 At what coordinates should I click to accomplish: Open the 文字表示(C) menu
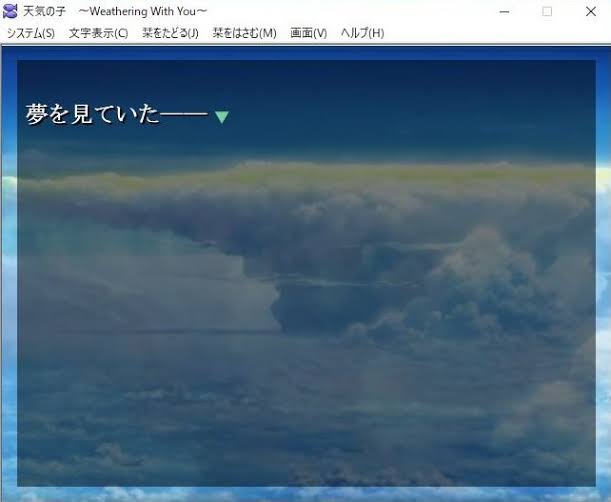tap(98, 33)
